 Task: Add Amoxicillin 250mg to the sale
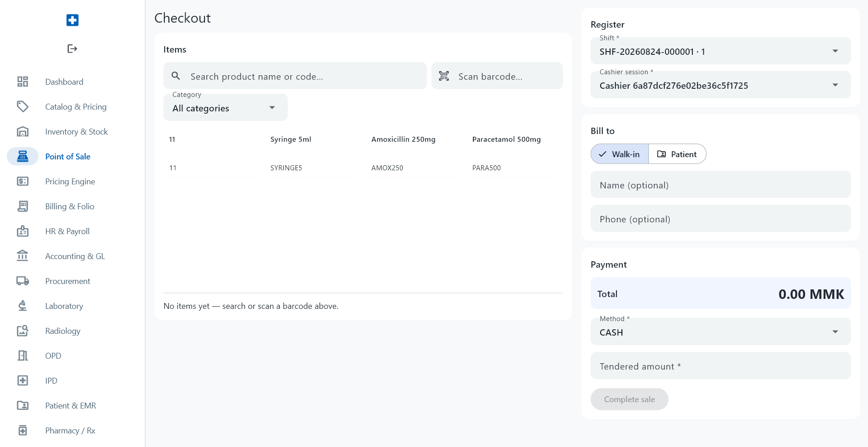coord(414,154)
